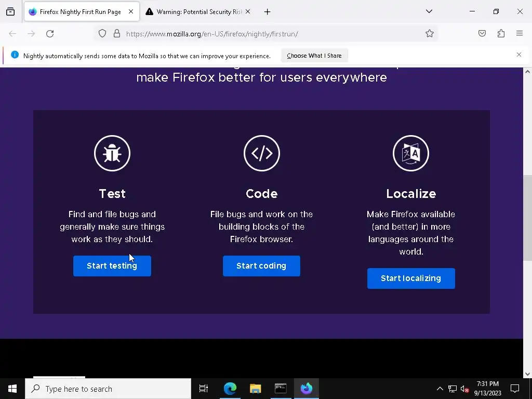Click the Localize translation icon circle
532x399 pixels.
click(x=411, y=153)
